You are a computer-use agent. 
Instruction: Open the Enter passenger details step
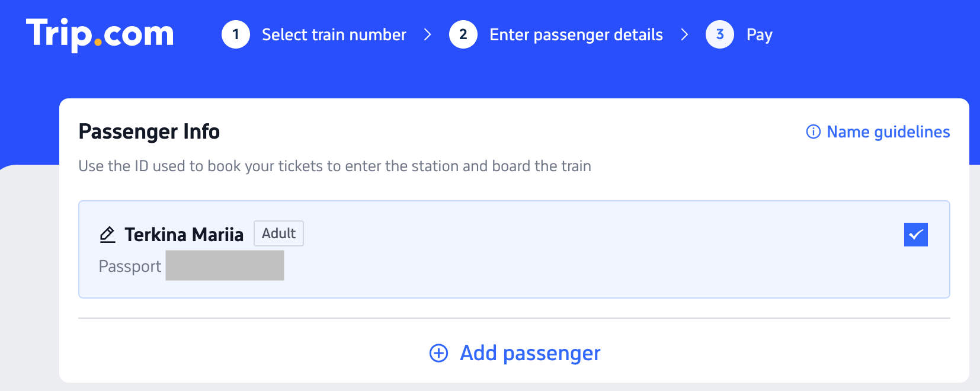pos(576,35)
